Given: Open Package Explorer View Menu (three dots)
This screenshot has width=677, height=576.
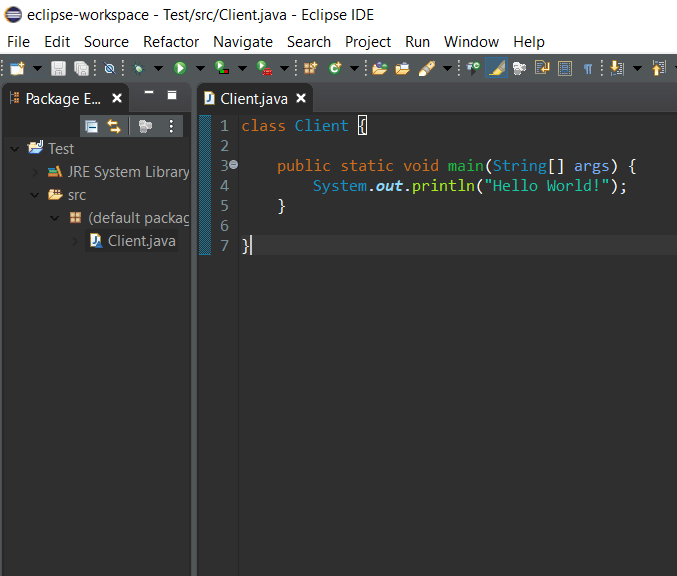Looking at the screenshot, I should point(171,127).
